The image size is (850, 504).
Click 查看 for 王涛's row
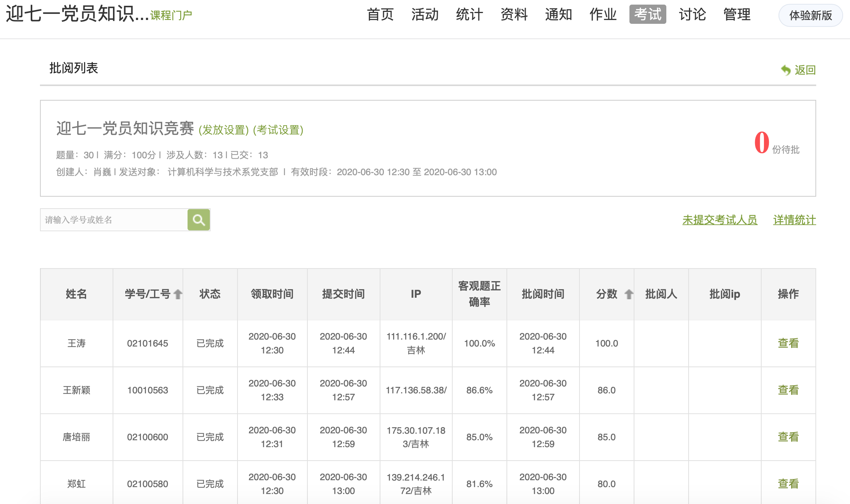(788, 343)
